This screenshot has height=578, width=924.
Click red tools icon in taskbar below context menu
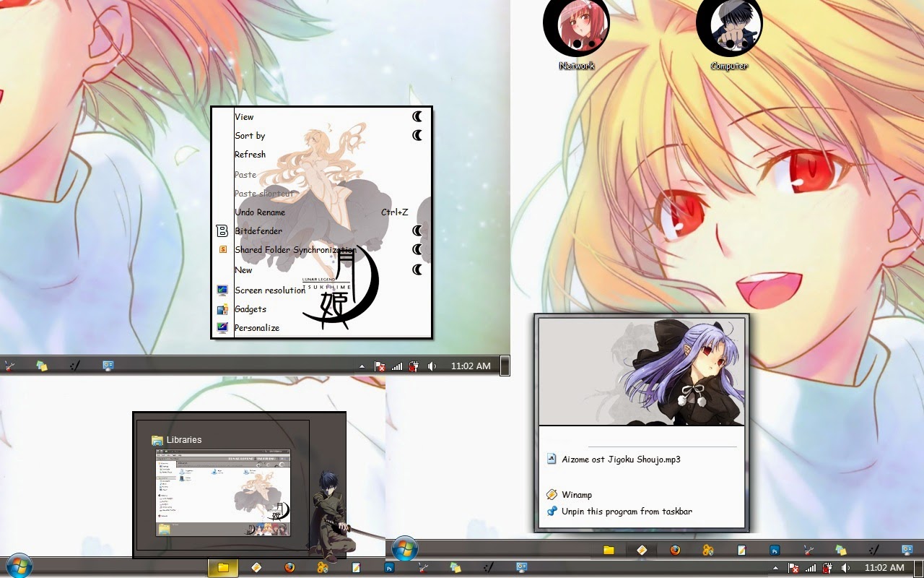(9, 366)
